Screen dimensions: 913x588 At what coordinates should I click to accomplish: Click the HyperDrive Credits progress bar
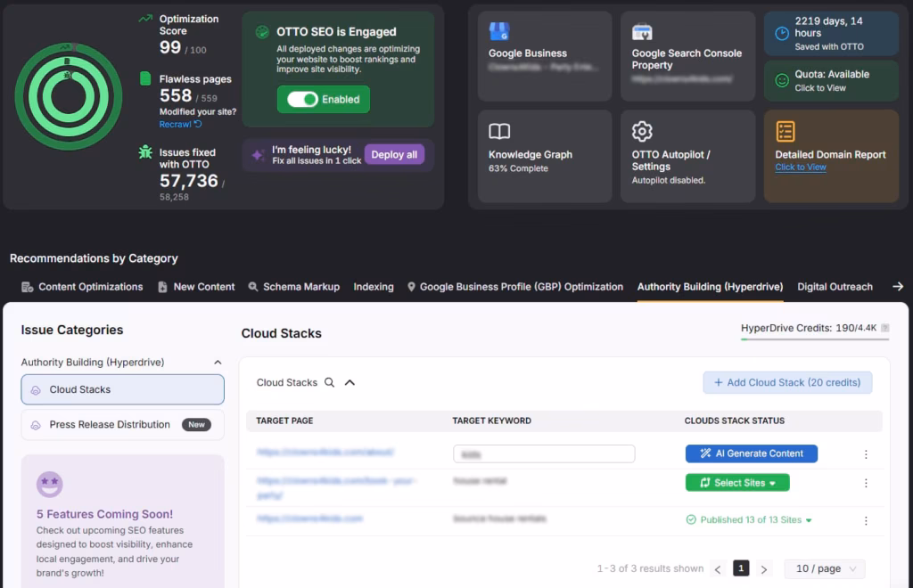(x=814, y=339)
